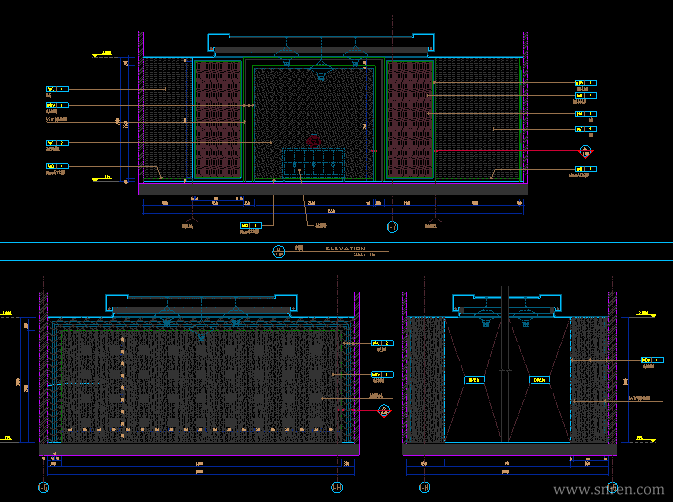Click the grid axis bubble under top elevation
The width and height of the screenshot is (673, 502).
point(392,227)
